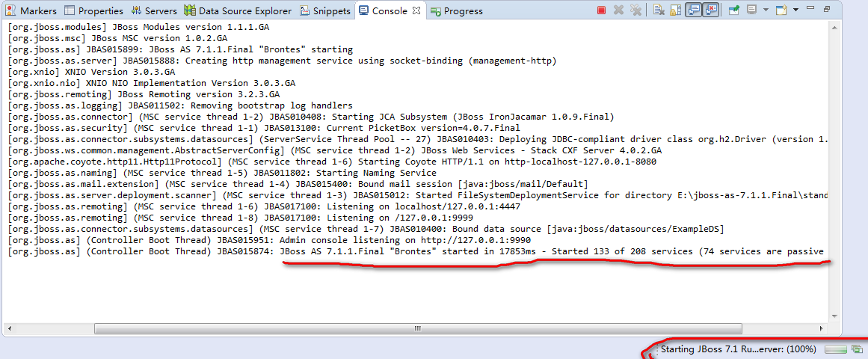Open the Servers tab
The height and width of the screenshot is (359, 868).
click(154, 10)
